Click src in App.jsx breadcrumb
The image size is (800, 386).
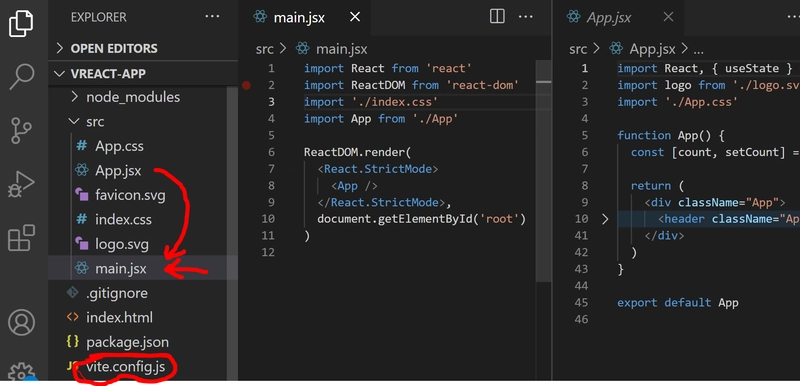tap(578, 49)
